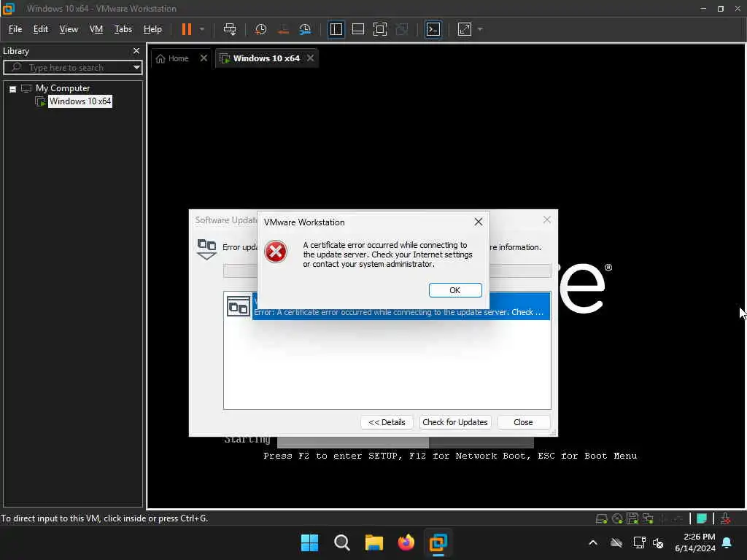This screenshot has height=560, width=747.
Task: Open the clock showing 2:26 PM
Action: tap(695, 542)
